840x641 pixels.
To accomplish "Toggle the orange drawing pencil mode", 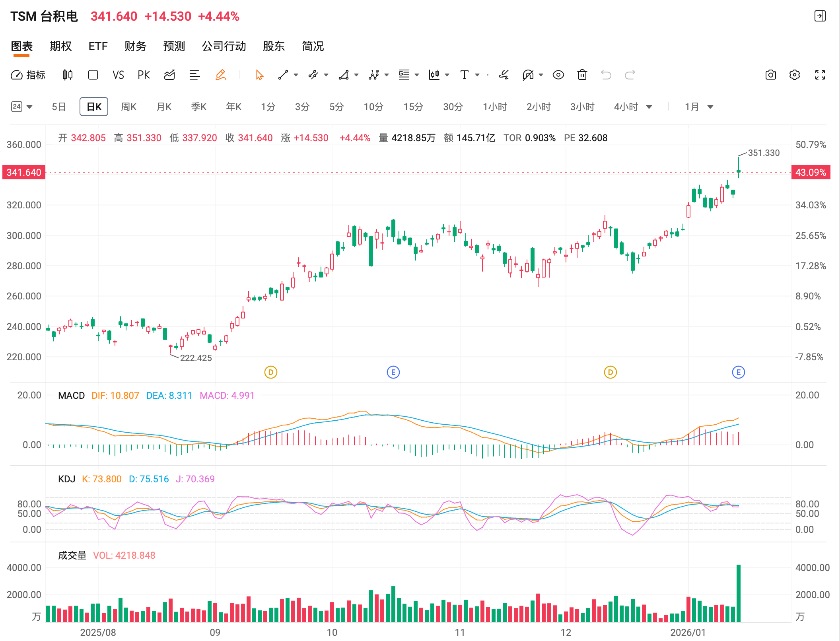I will pos(220,75).
